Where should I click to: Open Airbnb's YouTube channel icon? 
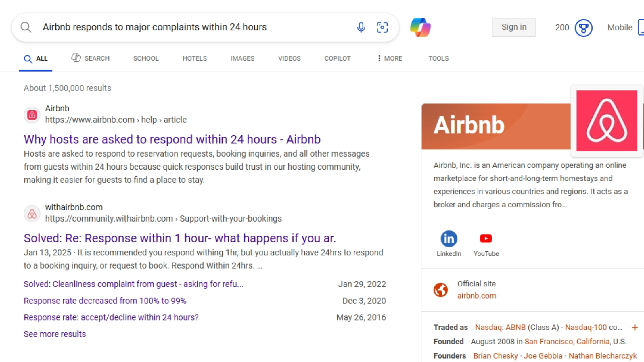[486, 238]
